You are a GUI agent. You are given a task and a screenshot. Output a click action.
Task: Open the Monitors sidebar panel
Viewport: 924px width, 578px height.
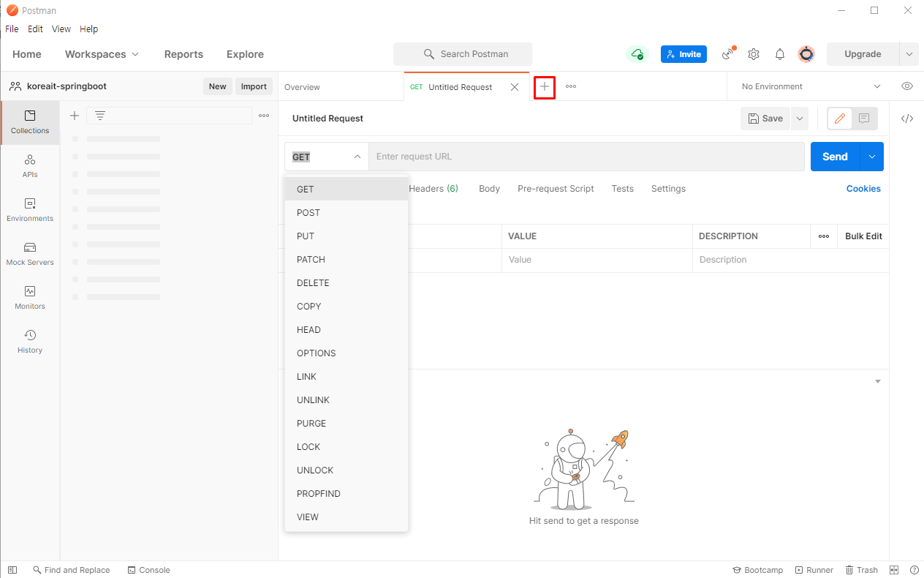point(30,298)
